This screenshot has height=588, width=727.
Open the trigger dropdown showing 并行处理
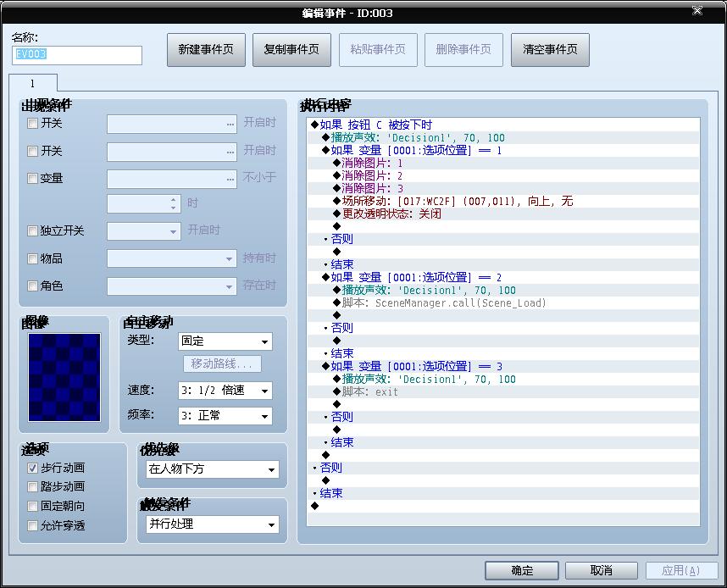point(213,524)
